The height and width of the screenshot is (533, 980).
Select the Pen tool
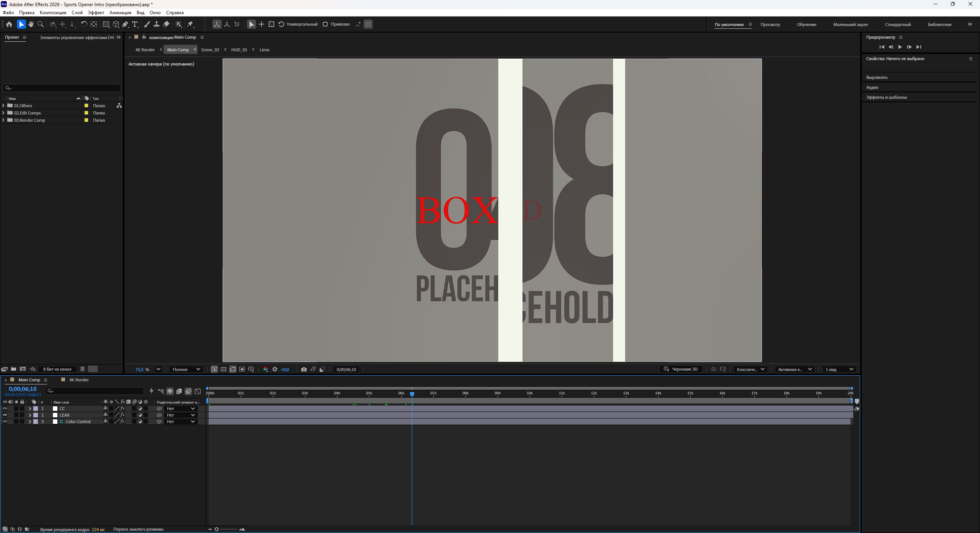tap(125, 24)
